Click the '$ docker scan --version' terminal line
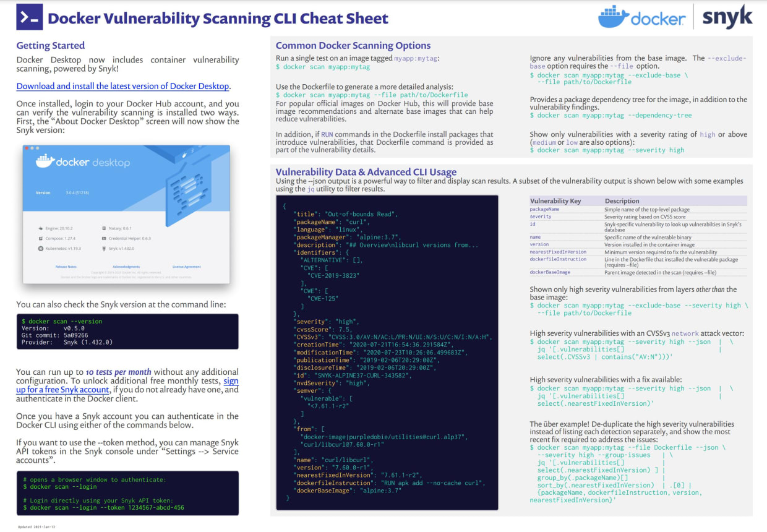This screenshot has height=532, width=767. point(62,322)
